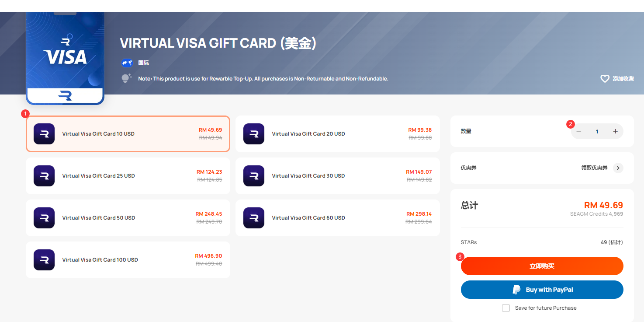Enable Save for future Purchase checkbox

[x=506, y=308]
